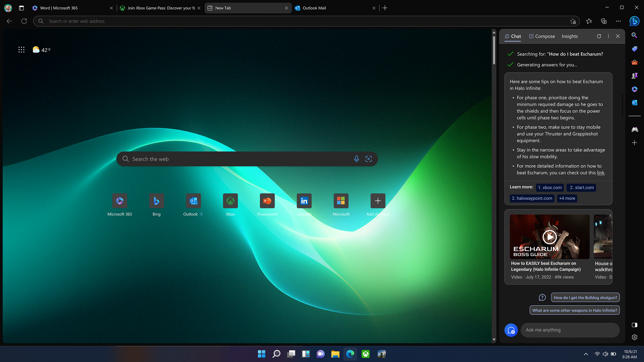Follow the 'link' hyperlink in answer
The height and width of the screenshot is (362, 644).
coord(600,173)
